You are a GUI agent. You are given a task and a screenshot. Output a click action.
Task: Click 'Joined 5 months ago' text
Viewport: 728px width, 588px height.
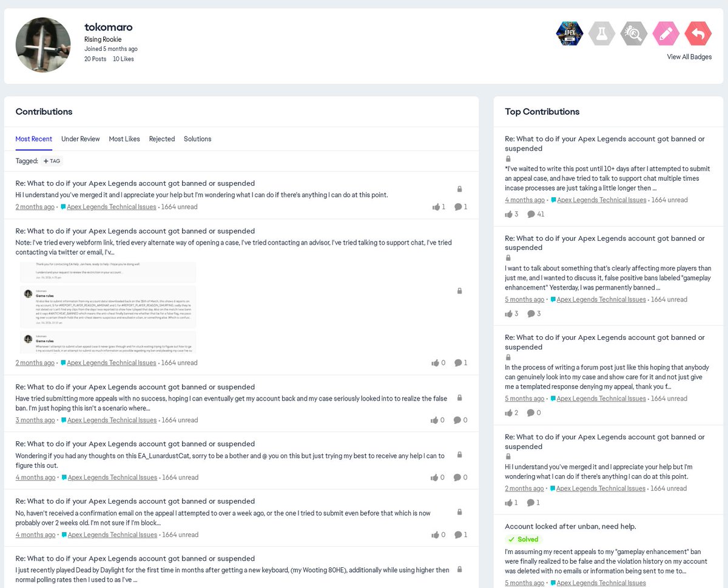(111, 49)
